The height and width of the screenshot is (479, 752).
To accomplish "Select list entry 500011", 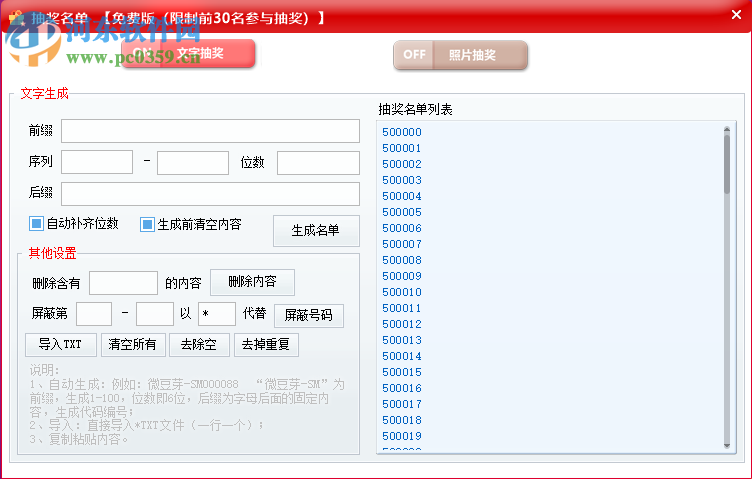I will click(x=402, y=308).
